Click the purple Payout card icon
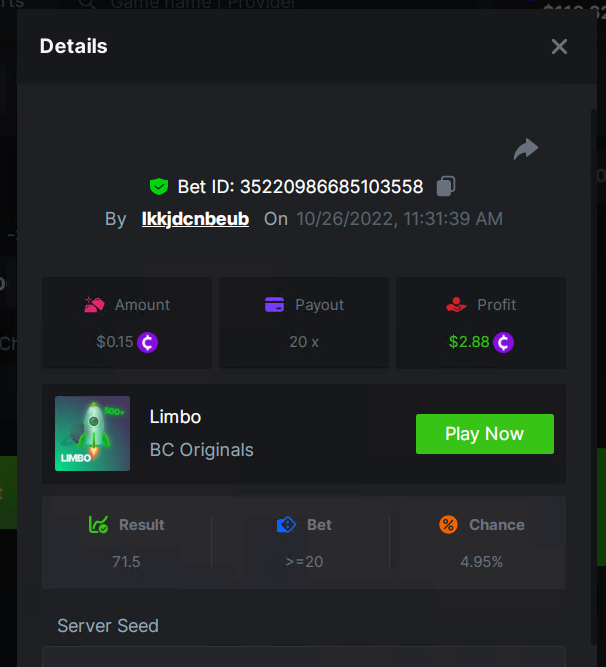 274,305
